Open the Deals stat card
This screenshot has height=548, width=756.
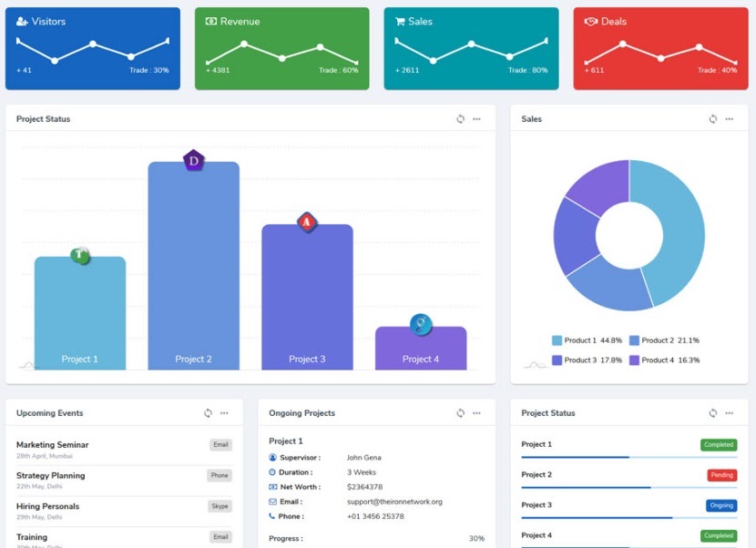[660, 48]
